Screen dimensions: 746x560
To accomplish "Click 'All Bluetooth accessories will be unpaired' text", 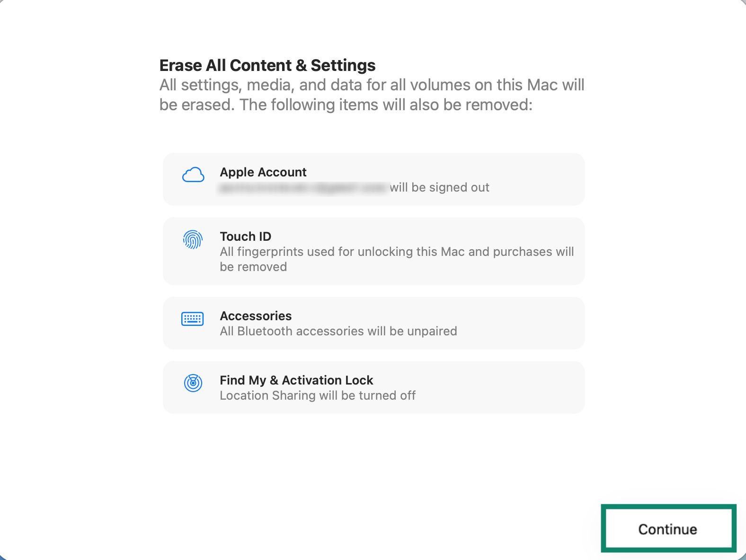I will coord(338,331).
